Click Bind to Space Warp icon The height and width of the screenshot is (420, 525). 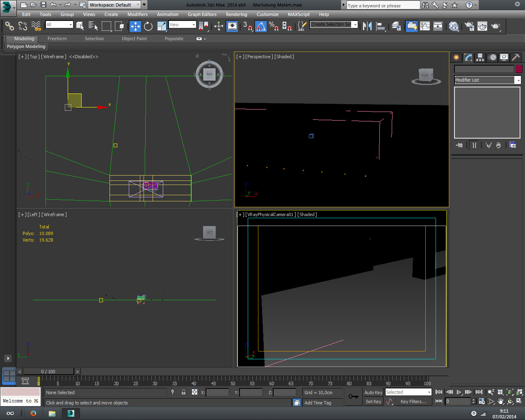[x=37, y=26]
